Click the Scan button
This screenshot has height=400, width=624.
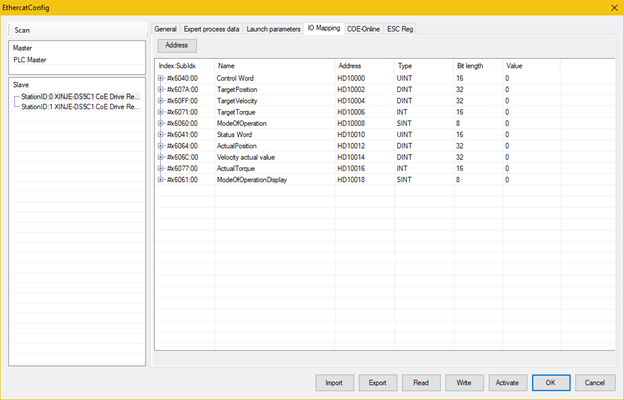point(23,30)
